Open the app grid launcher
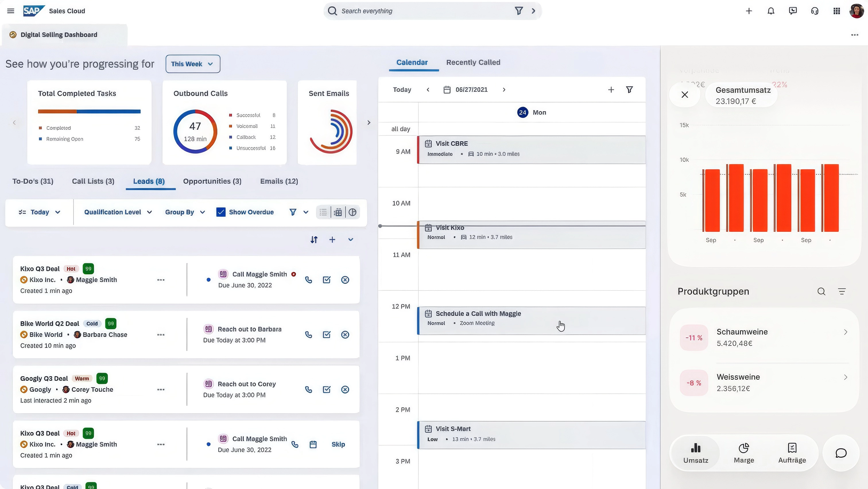Screen dimensions: 868x489 click(x=837, y=11)
